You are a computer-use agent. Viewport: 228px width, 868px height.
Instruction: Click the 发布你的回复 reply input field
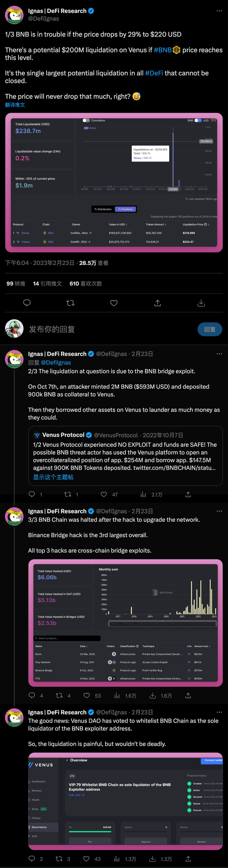(x=107, y=329)
